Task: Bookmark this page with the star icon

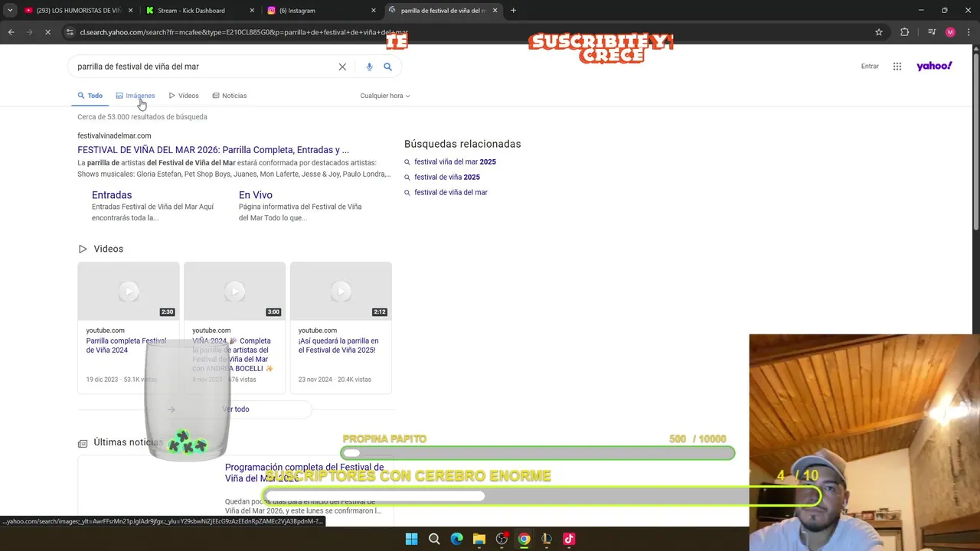Action: (879, 32)
